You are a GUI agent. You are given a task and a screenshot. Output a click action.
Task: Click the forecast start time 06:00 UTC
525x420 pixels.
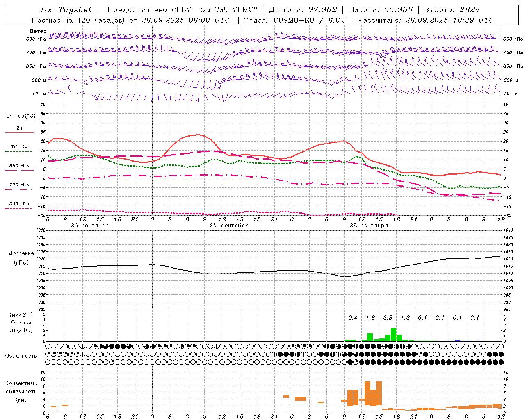pos(208,20)
